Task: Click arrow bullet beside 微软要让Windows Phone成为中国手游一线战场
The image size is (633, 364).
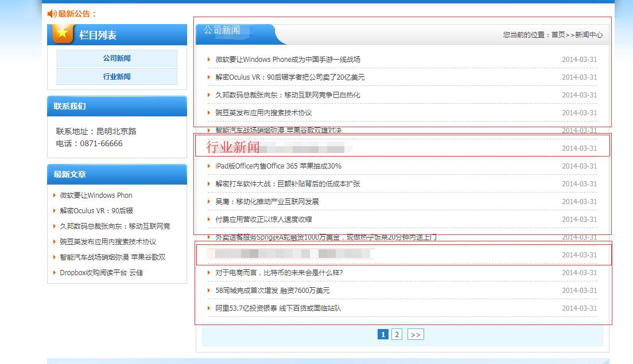Action: pyautogui.click(x=209, y=60)
